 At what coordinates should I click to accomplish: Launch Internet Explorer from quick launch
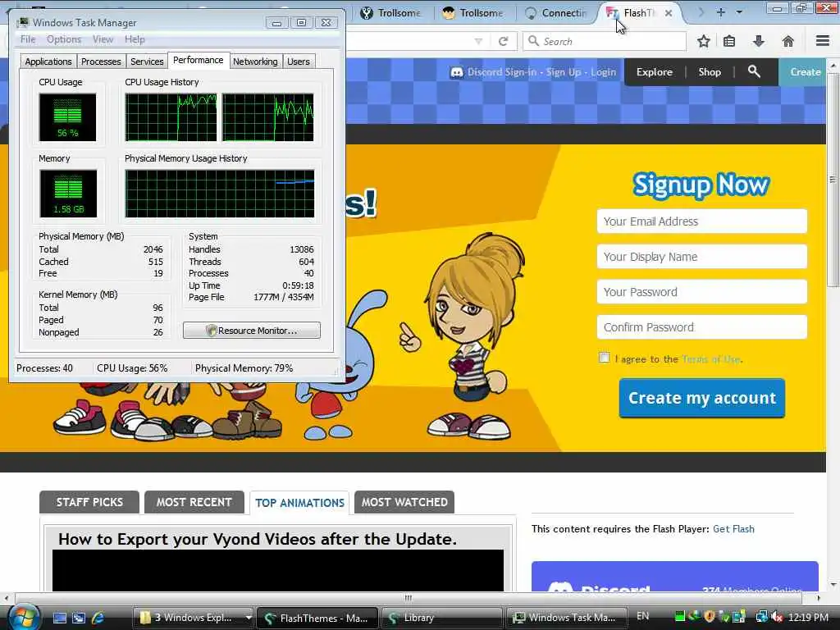[x=98, y=618]
